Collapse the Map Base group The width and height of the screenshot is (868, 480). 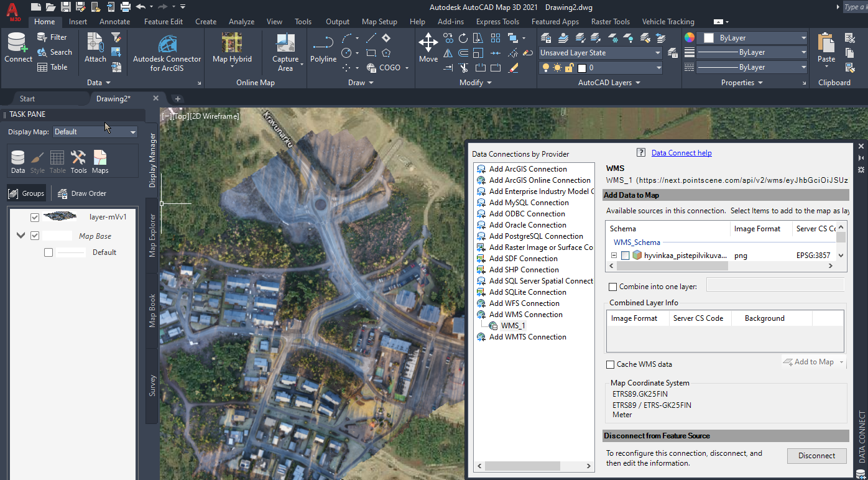(x=21, y=236)
